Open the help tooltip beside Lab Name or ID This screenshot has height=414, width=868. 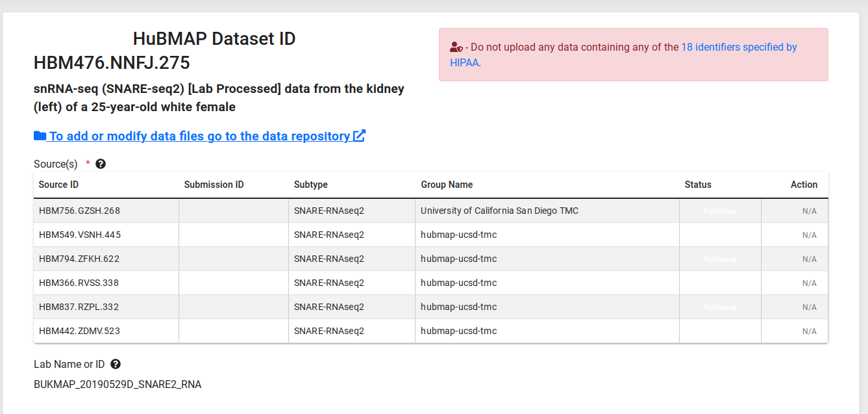click(x=116, y=364)
